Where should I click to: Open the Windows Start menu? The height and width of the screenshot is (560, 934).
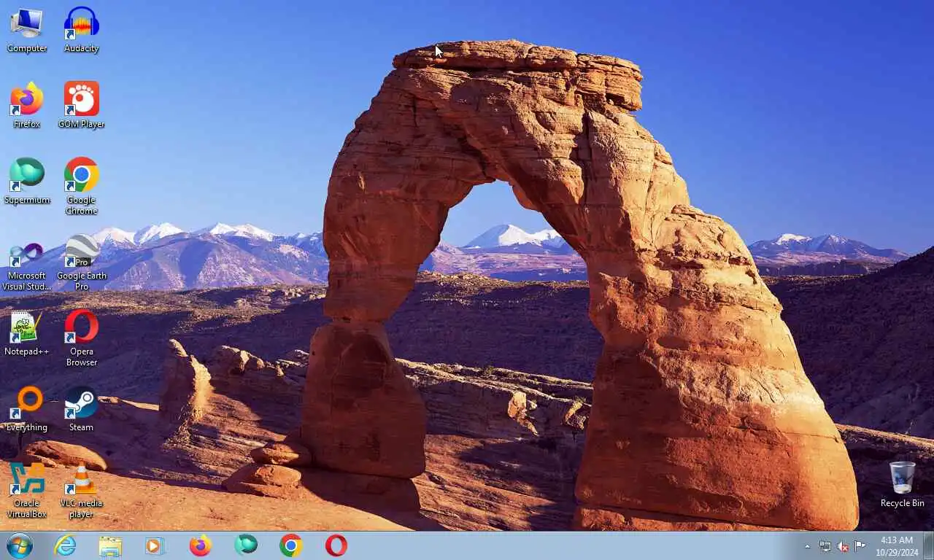click(x=20, y=545)
